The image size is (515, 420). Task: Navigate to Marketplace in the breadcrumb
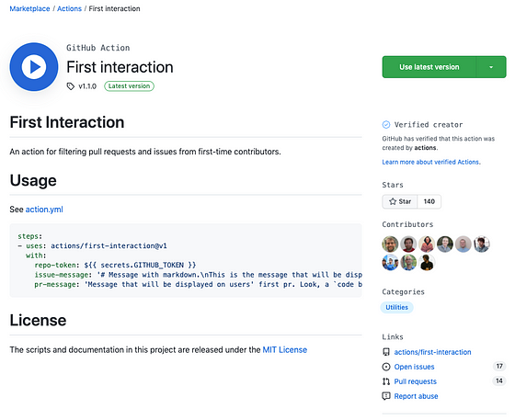pos(29,9)
